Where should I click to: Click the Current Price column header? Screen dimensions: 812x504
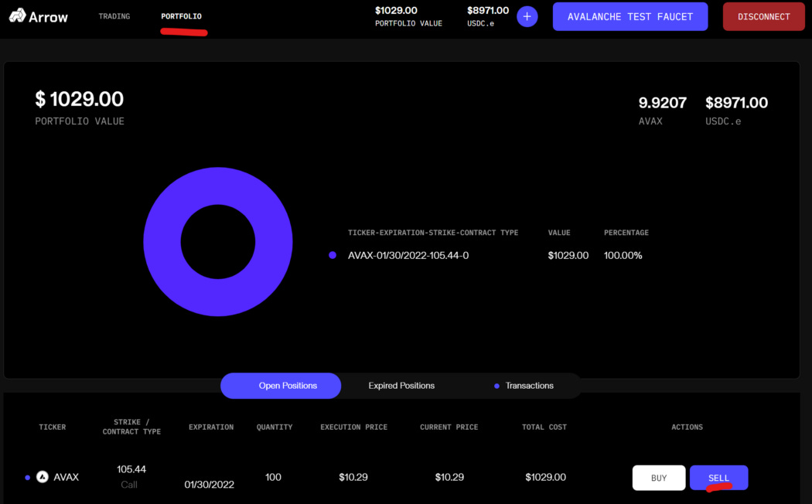tap(449, 427)
